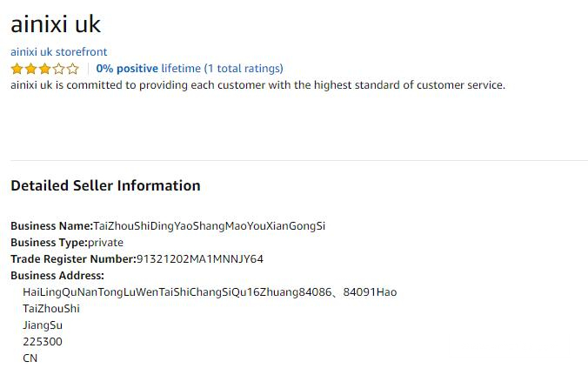The image size is (588, 375).
Task: Click the country code "CN"
Action: pos(30,358)
